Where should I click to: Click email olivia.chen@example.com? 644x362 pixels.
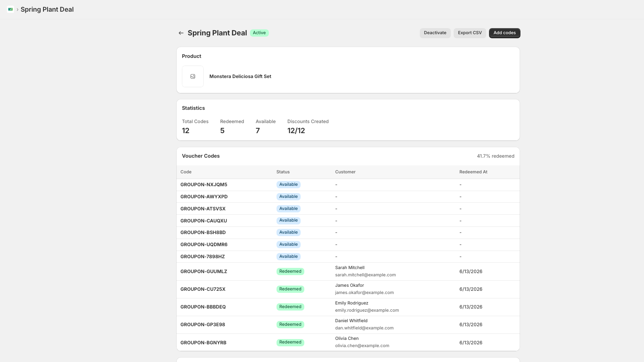pyautogui.click(x=362, y=346)
